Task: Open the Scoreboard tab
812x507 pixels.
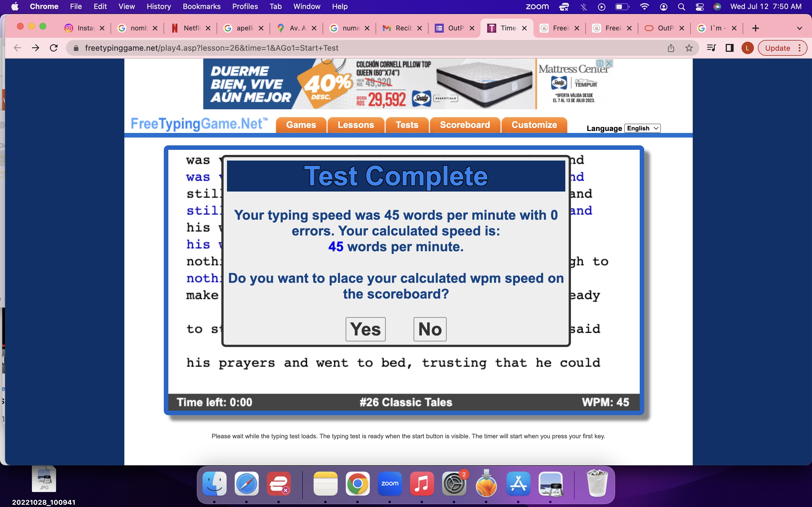Action: coord(465,125)
